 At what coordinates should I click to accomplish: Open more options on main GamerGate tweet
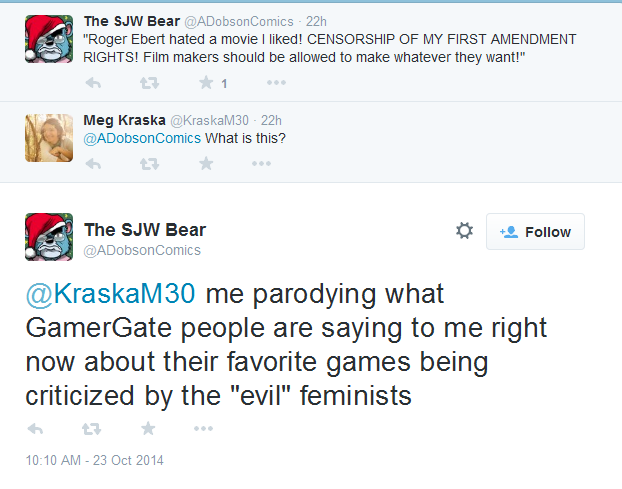(x=203, y=428)
